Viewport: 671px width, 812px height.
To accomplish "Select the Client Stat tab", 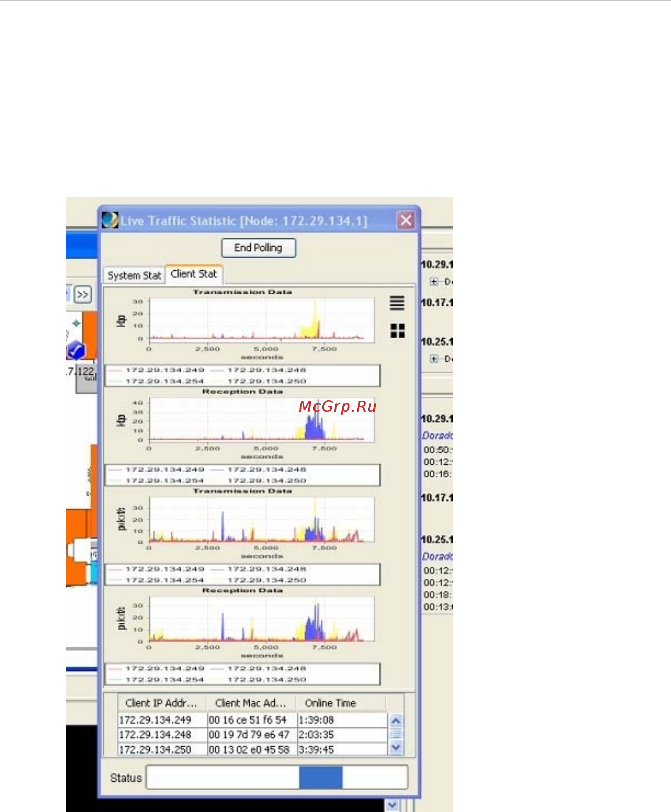I will pyautogui.click(x=194, y=274).
